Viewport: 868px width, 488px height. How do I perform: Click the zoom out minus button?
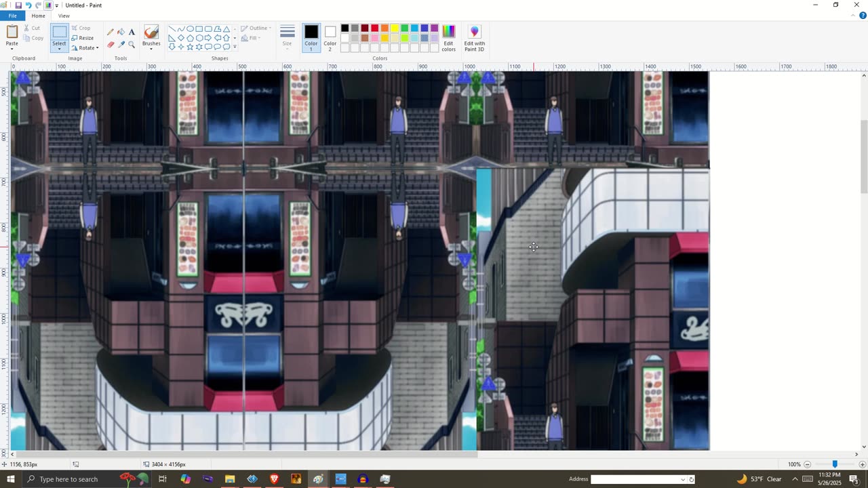click(807, 464)
